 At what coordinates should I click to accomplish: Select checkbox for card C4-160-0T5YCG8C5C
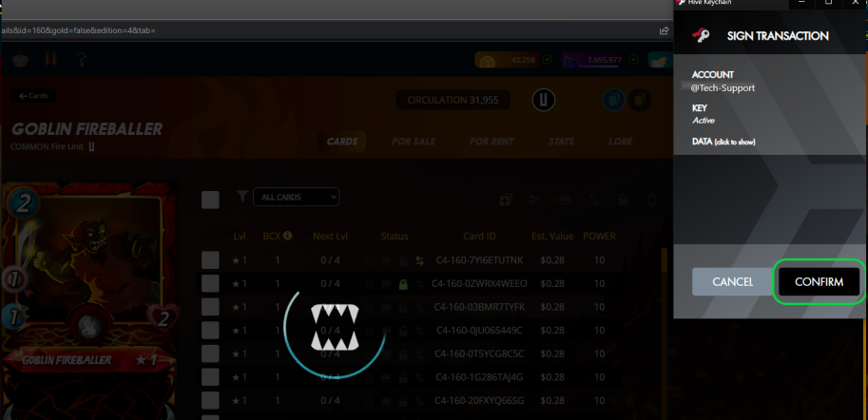(x=210, y=353)
